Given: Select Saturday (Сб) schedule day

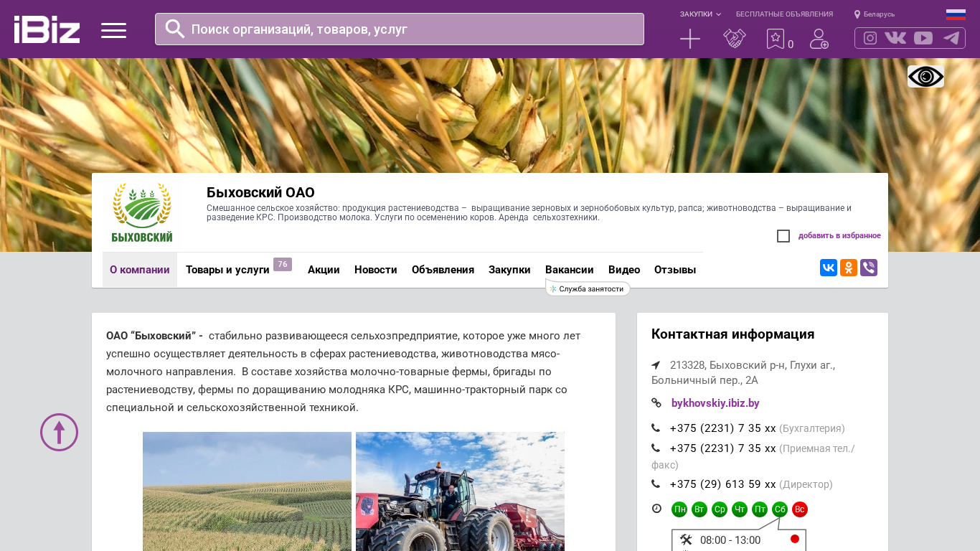Looking at the screenshot, I should pos(780,509).
